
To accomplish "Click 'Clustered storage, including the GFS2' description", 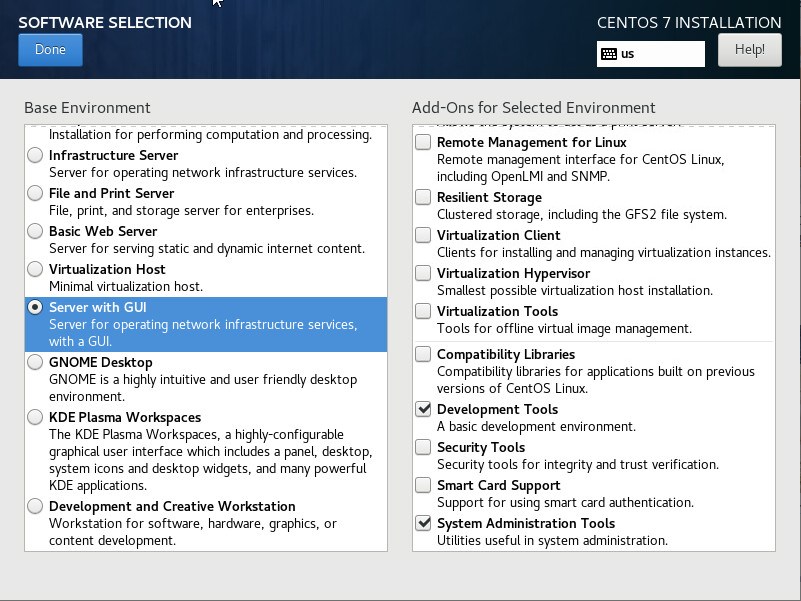I will point(582,215).
